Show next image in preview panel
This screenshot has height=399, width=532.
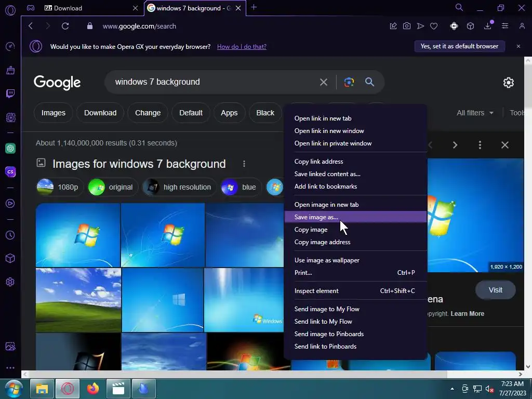coord(455,145)
